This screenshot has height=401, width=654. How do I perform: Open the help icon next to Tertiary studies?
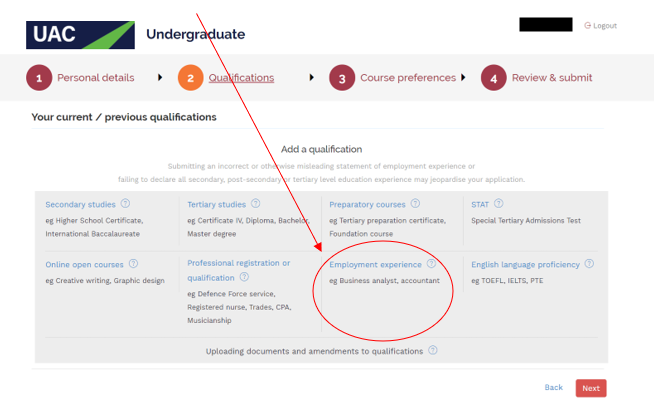(x=256, y=204)
